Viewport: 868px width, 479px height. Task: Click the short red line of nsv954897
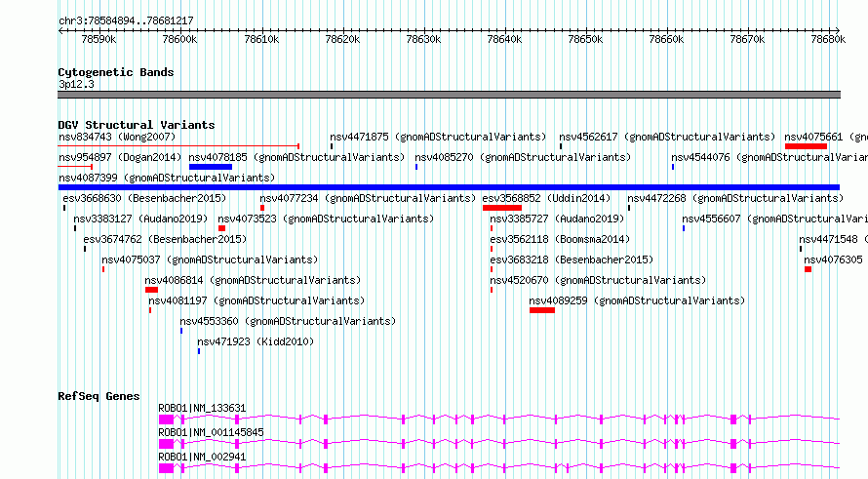pyautogui.click(x=75, y=167)
